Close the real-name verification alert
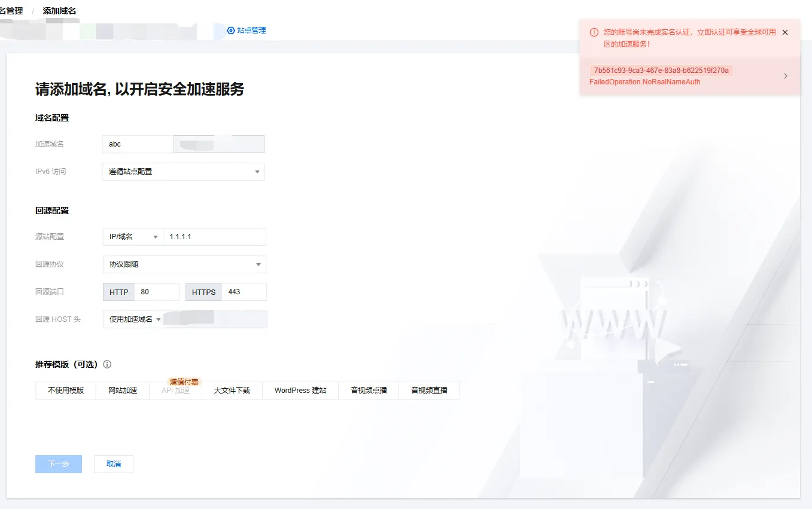Screen dimensions: 812x509 click(x=785, y=32)
